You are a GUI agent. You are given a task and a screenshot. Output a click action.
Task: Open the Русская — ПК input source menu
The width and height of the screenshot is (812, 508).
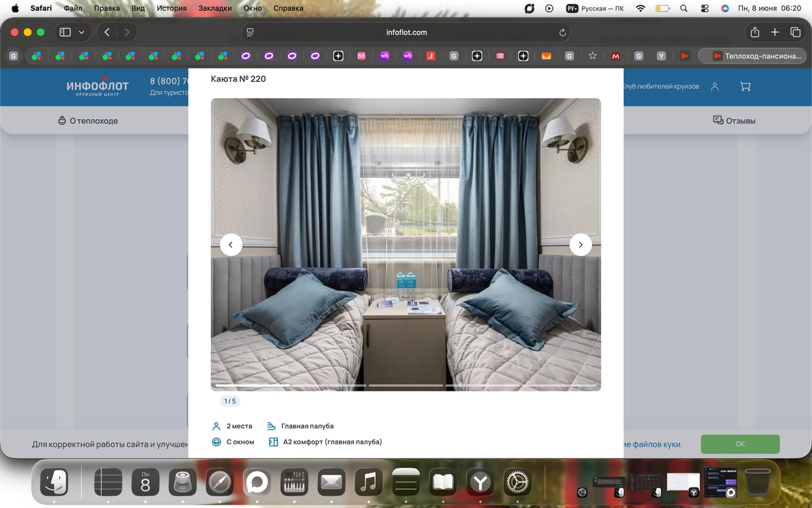pyautogui.click(x=595, y=8)
